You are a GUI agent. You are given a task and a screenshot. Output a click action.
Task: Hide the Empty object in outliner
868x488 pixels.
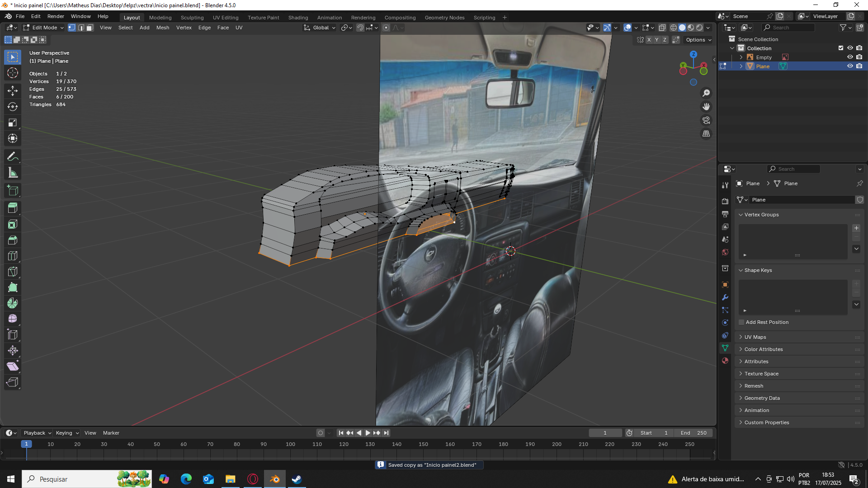850,57
